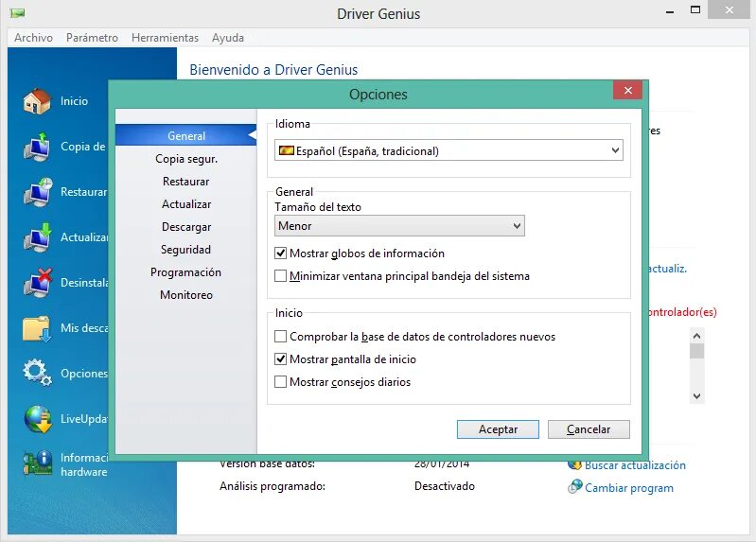Click the Spanish flag in language box
The image size is (756, 542).
287,150
